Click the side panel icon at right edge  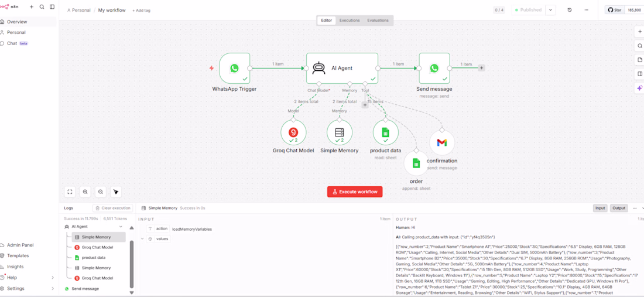click(x=639, y=74)
